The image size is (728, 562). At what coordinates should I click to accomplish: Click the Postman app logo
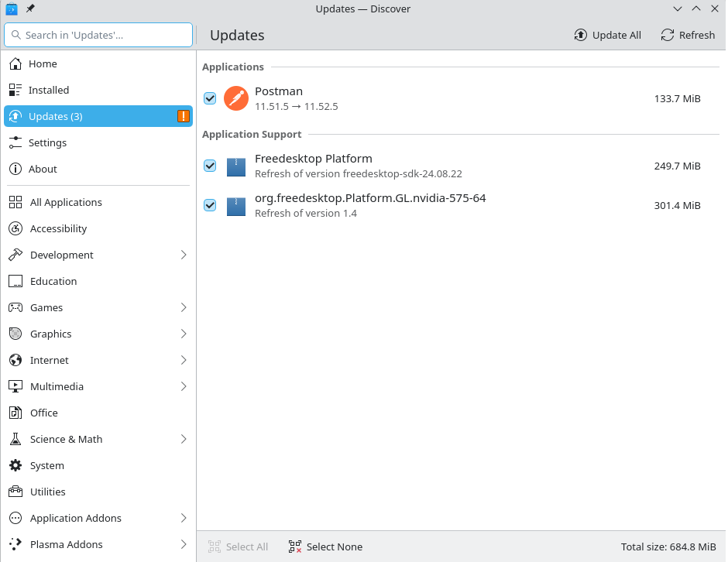click(236, 98)
